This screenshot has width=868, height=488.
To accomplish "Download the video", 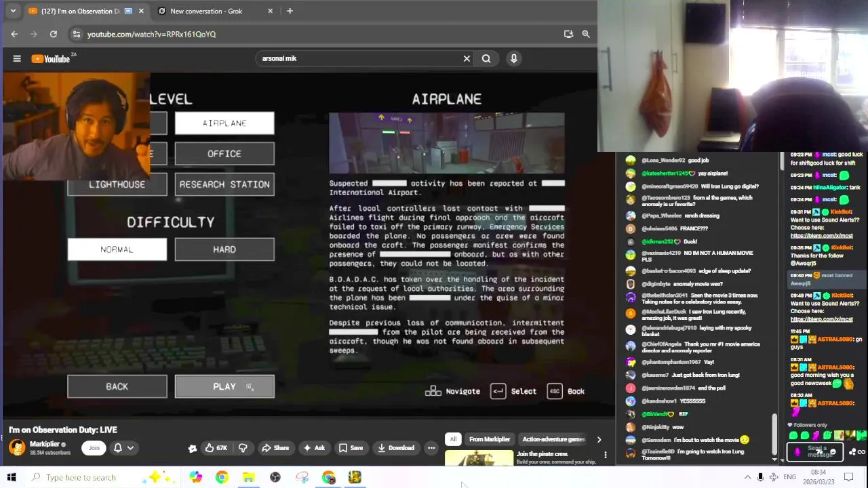I will [x=396, y=448].
